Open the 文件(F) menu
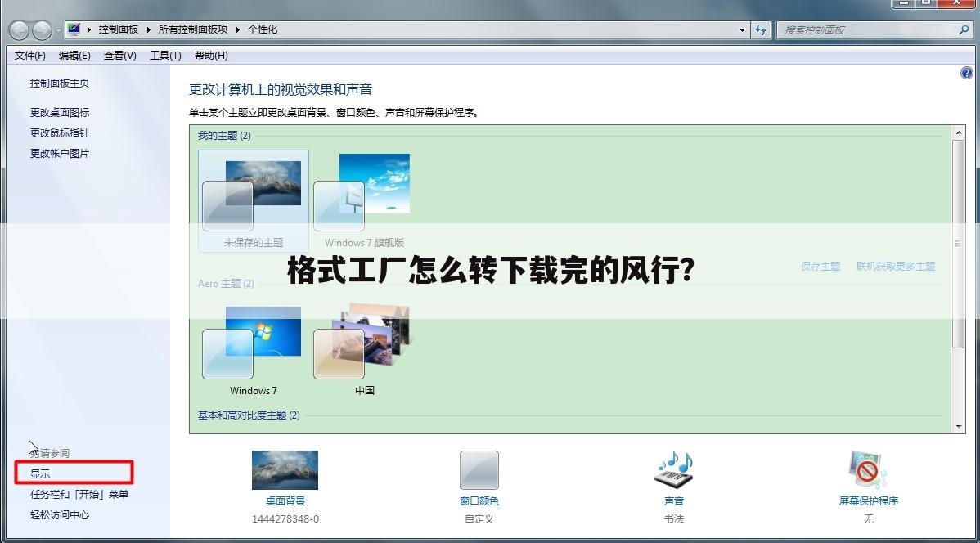The width and height of the screenshot is (980, 543). (x=30, y=55)
